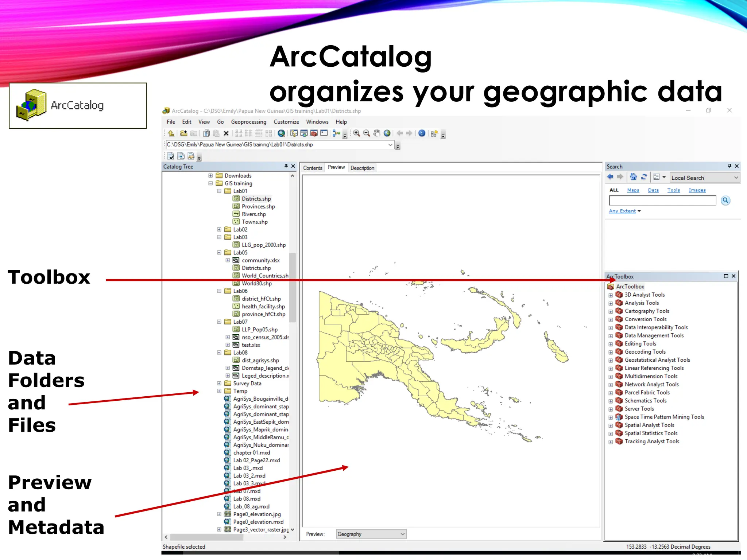Click the Search panel home icon
The image size is (747, 560).
tap(634, 177)
